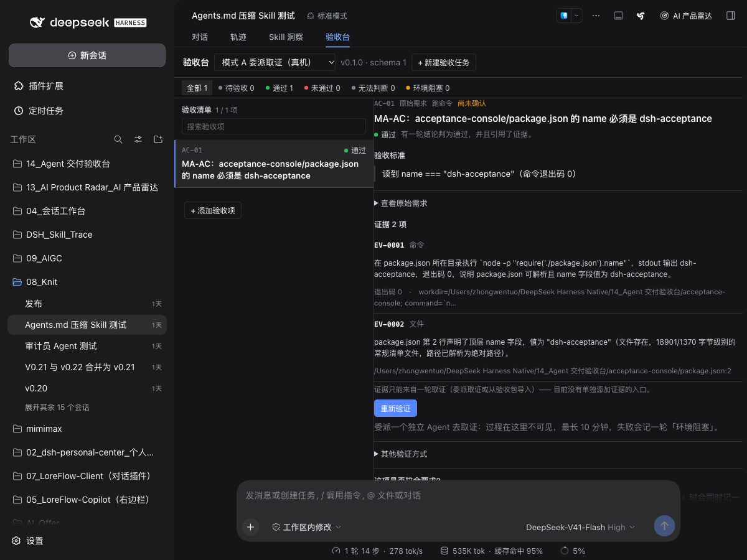
Task: Click the 尚未确认 status label
Action: [472, 103]
